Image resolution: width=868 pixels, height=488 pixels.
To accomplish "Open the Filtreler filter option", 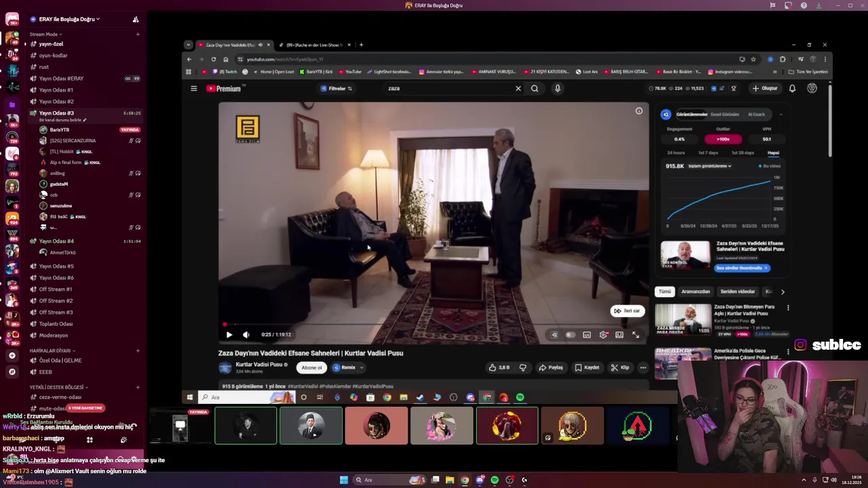I will pos(336,88).
